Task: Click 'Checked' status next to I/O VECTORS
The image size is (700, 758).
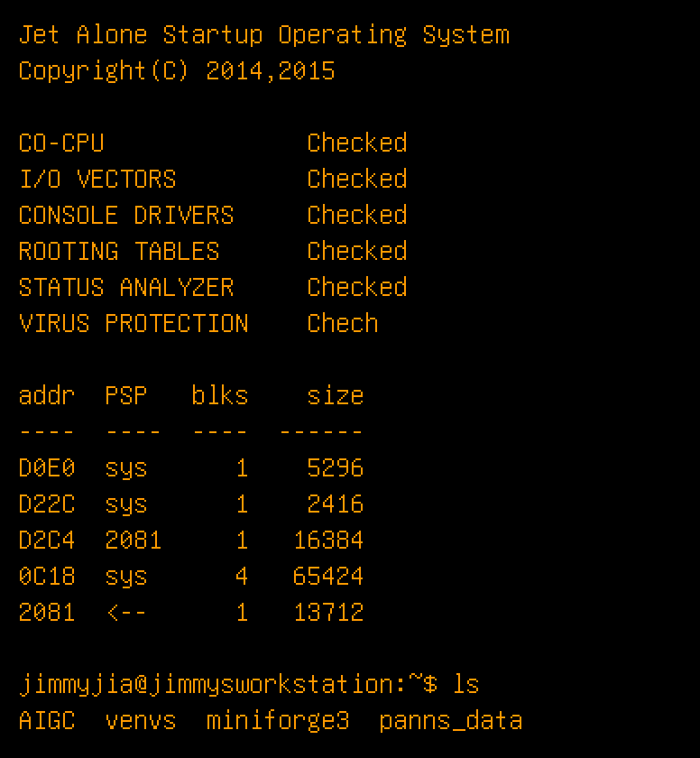Action: pos(357,179)
